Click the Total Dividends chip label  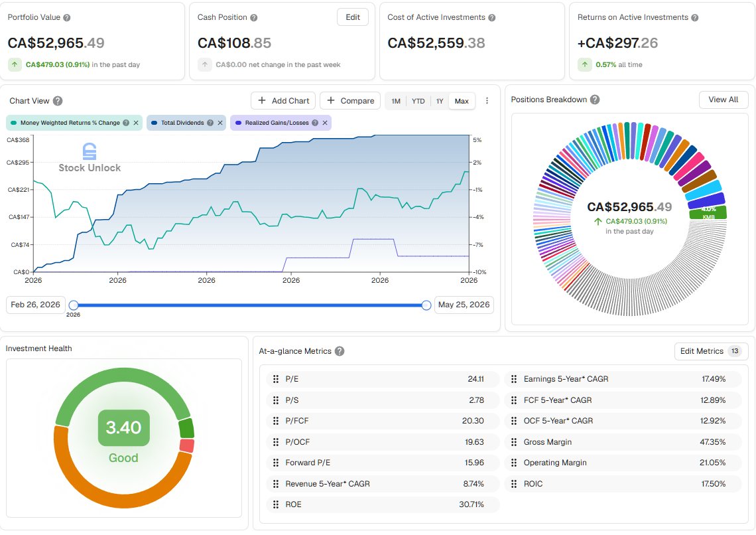pos(182,123)
